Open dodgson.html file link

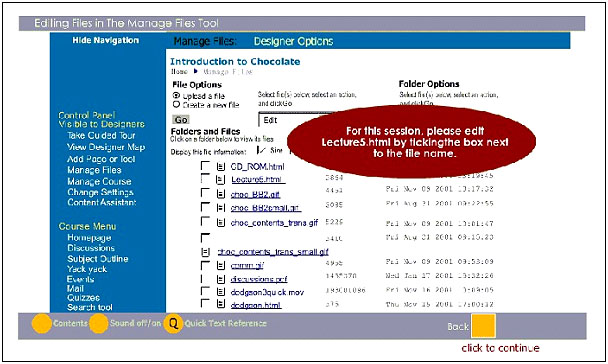click(256, 305)
